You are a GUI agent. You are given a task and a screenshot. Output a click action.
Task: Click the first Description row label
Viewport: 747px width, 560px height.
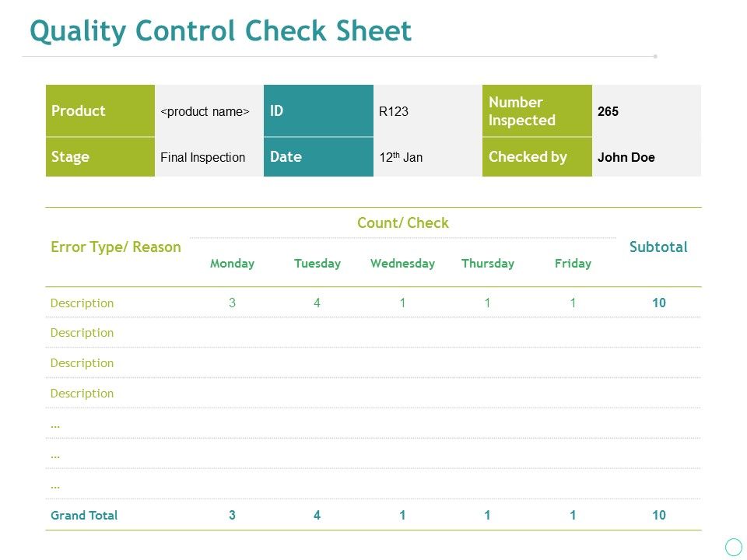[82, 303]
